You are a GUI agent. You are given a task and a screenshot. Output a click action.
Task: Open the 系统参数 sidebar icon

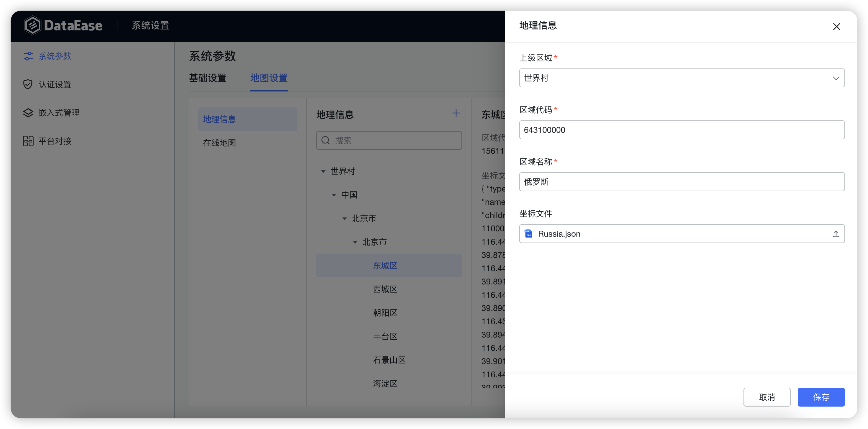[x=28, y=56]
